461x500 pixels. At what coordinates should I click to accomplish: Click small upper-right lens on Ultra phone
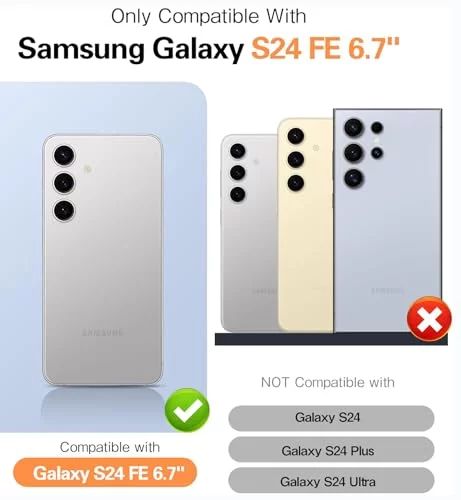[x=377, y=128]
